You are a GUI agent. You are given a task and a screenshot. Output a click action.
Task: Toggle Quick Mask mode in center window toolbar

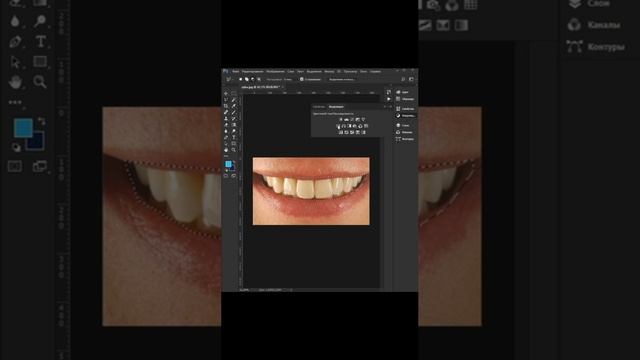pos(226,176)
